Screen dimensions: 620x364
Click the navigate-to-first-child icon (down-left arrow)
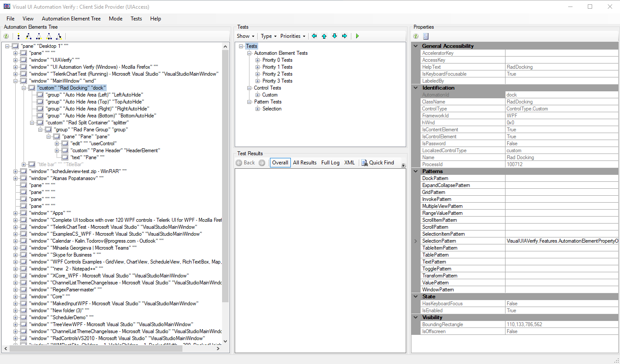tap(29, 37)
